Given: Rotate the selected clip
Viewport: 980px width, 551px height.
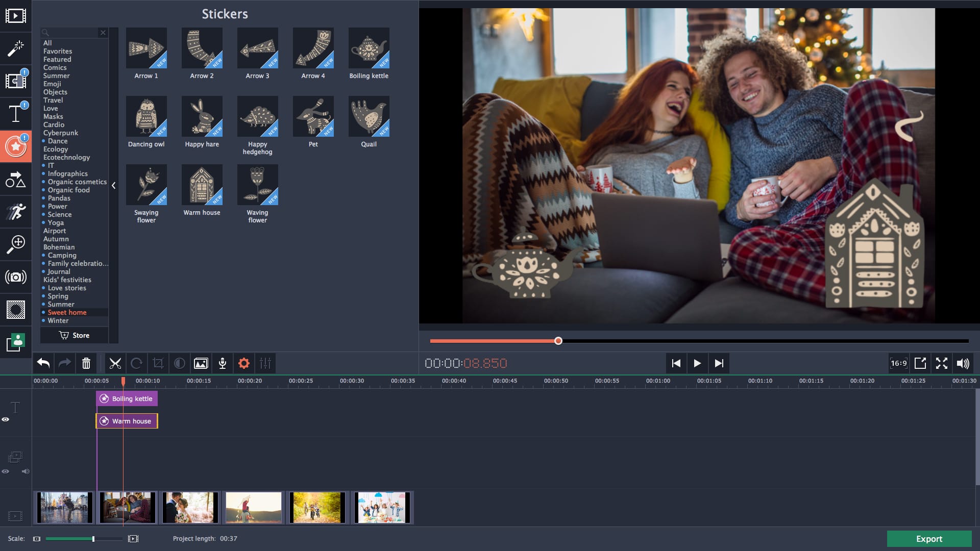Looking at the screenshot, I should point(137,363).
